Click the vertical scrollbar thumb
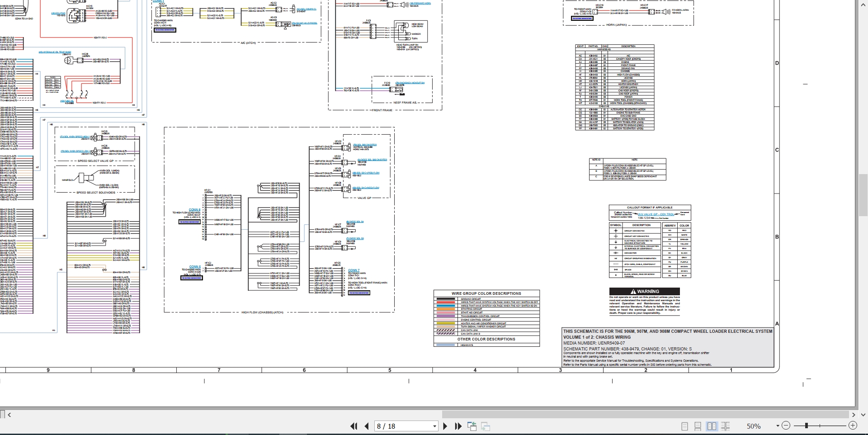Viewport: 868px width, 435px height. (x=863, y=196)
